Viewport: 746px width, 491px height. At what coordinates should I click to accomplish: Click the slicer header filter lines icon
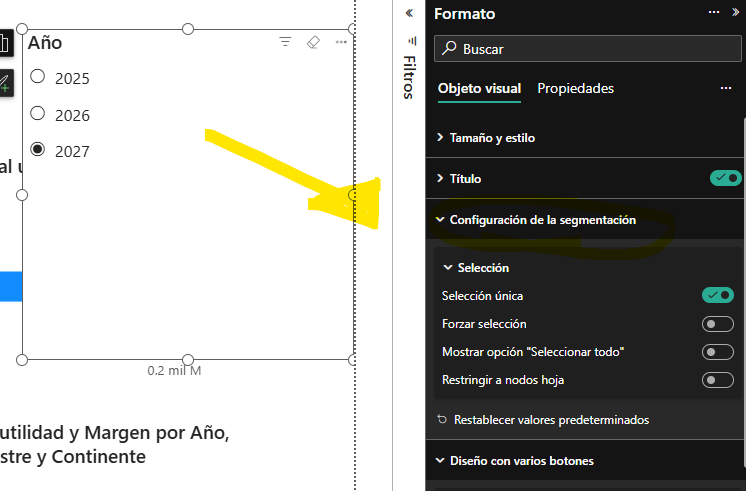coord(285,42)
